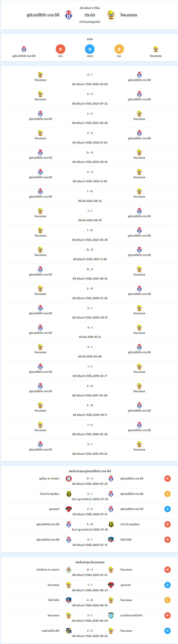Click Cobresal crest in match header
Viewport: 178px width, 644px height.
point(111,15)
